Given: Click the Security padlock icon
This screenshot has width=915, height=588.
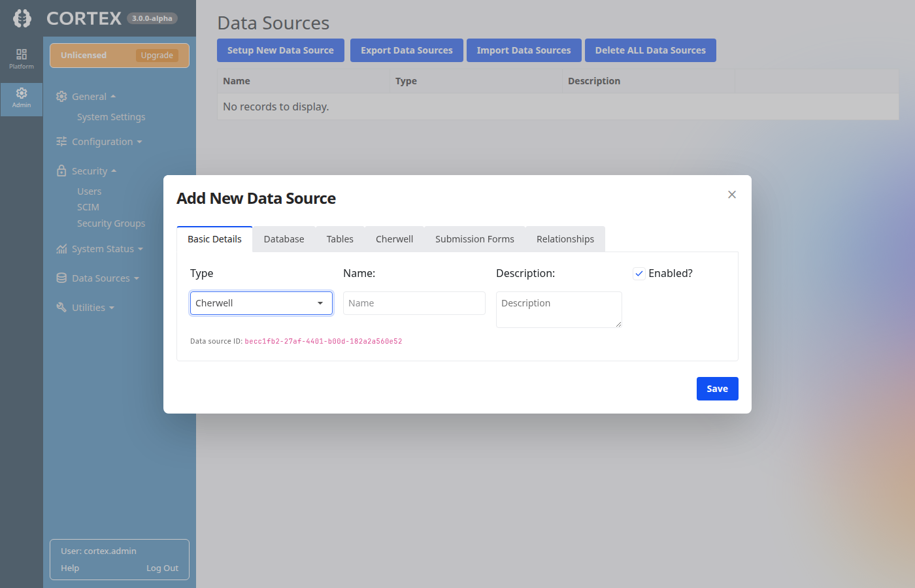Looking at the screenshot, I should click(x=61, y=171).
